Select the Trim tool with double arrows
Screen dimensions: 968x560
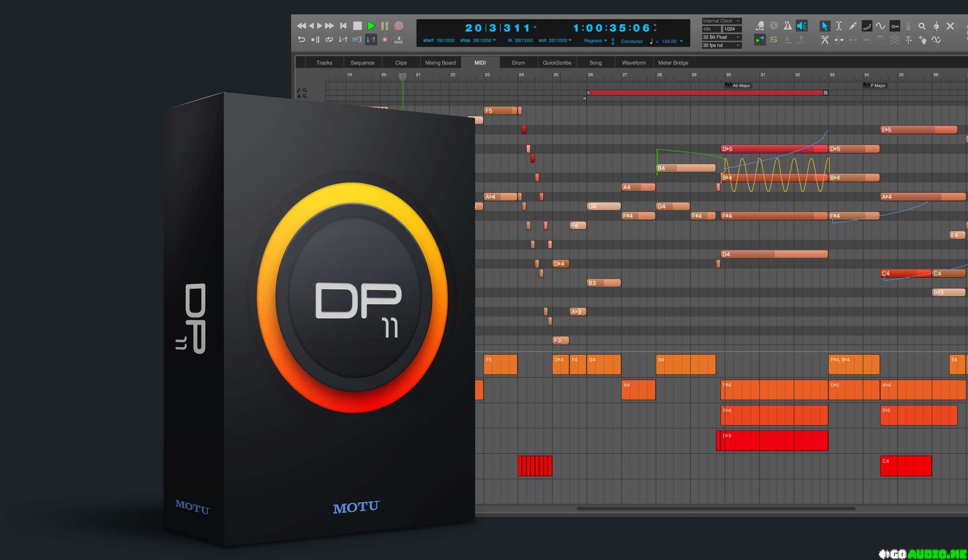(838, 40)
